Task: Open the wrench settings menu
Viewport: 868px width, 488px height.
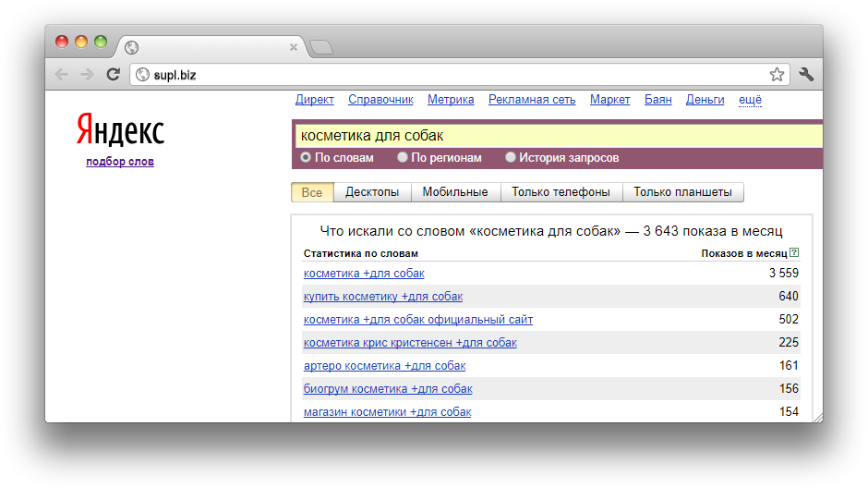Action: click(x=806, y=74)
